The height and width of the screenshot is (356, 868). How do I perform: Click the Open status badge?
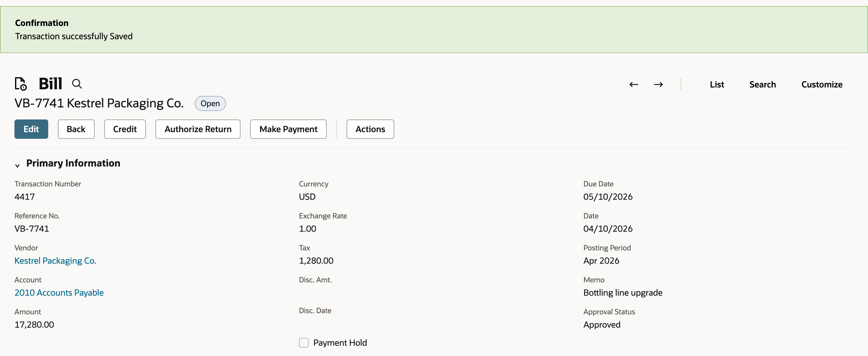coord(210,103)
